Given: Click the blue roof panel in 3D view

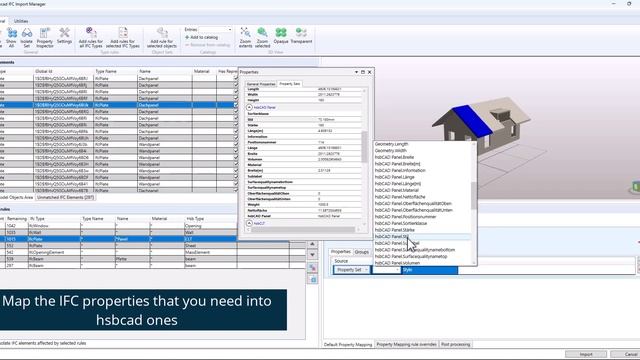Looking at the screenshot, I should coord(473,121).
